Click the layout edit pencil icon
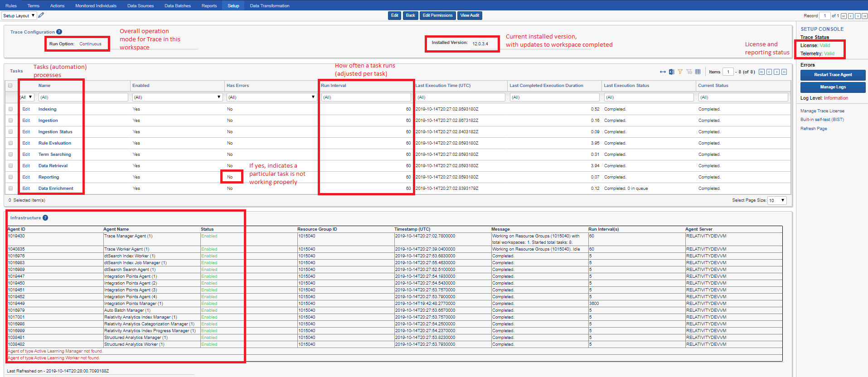Viewport: 868px width, 377px height. pyautogui.click(x=41, y=15)
